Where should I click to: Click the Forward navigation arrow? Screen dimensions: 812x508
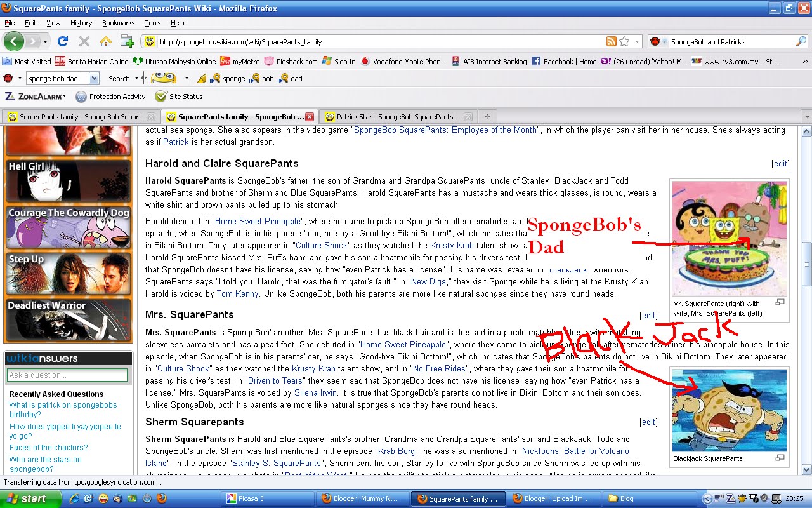click(x=33, y=41)
